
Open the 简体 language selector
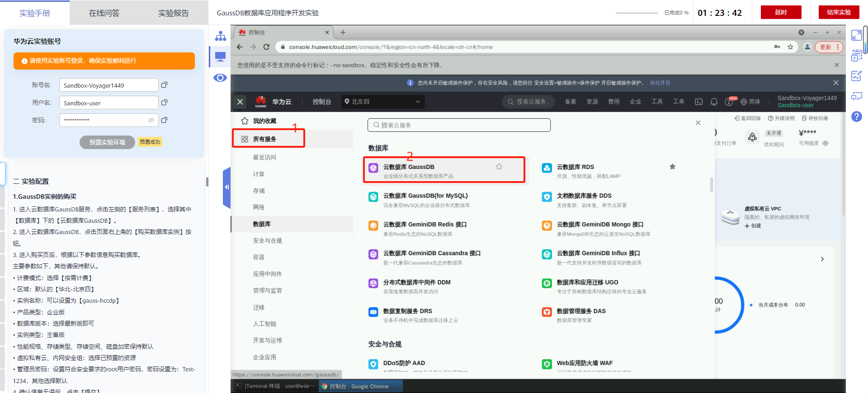[x=750, y=102]
